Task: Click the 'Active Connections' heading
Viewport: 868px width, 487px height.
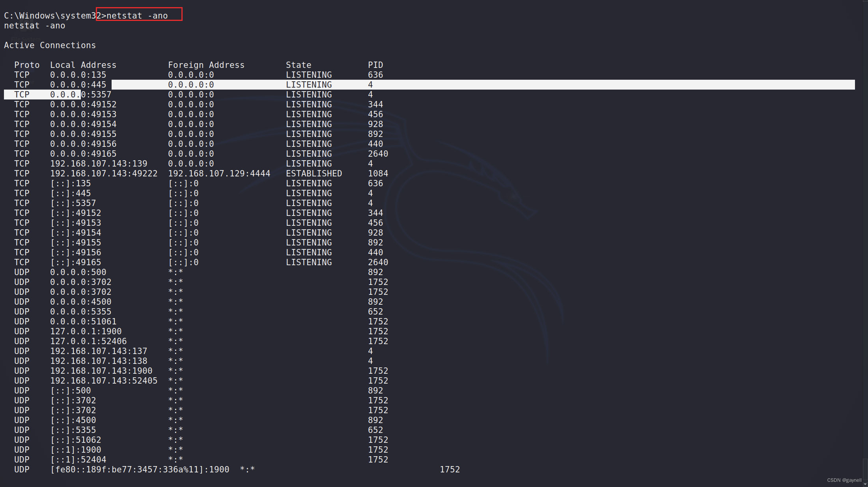Action: 50,45
